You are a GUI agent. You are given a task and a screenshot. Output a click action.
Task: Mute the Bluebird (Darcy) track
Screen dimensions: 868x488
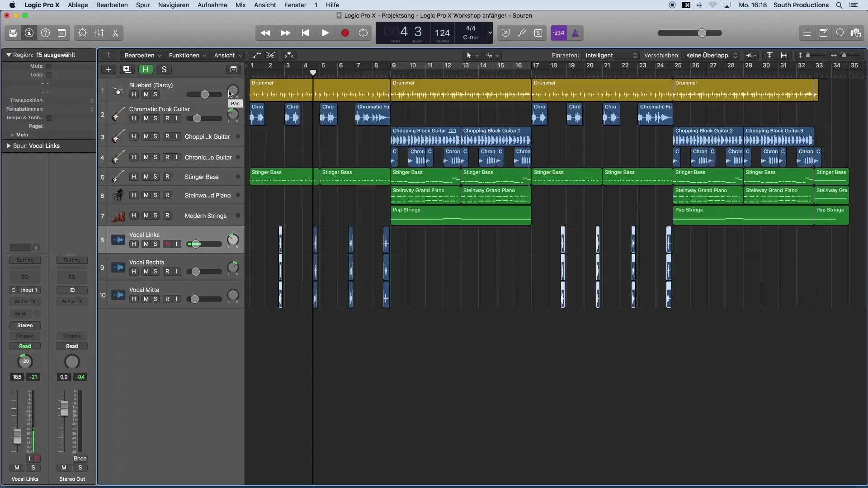(x=146, y=94)
